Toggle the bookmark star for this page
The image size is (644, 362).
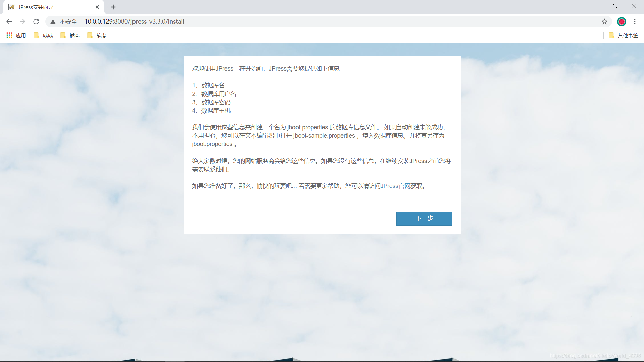coord(605,21)
